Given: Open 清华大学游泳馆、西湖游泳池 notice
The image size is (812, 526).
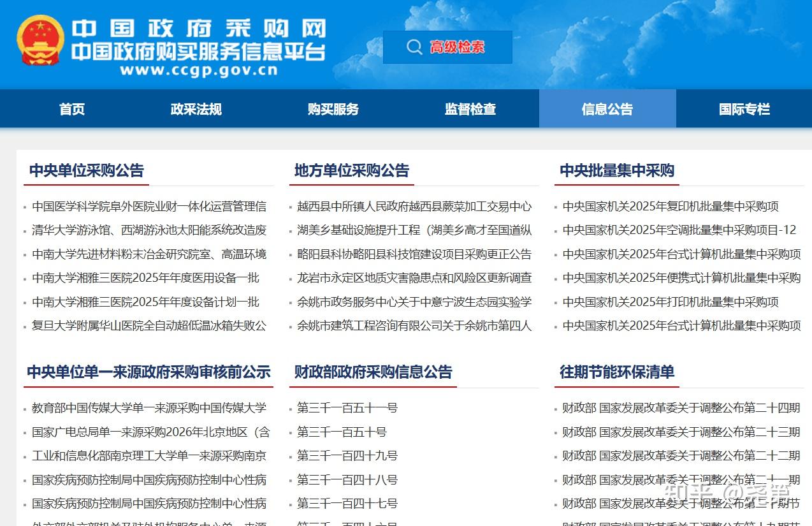Looking at the screenshot, I should [149, 230].
